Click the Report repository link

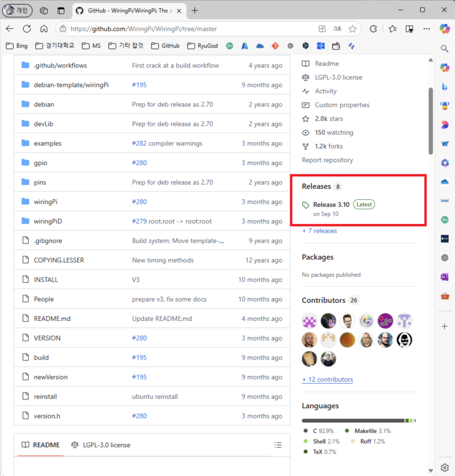(327, 160)
